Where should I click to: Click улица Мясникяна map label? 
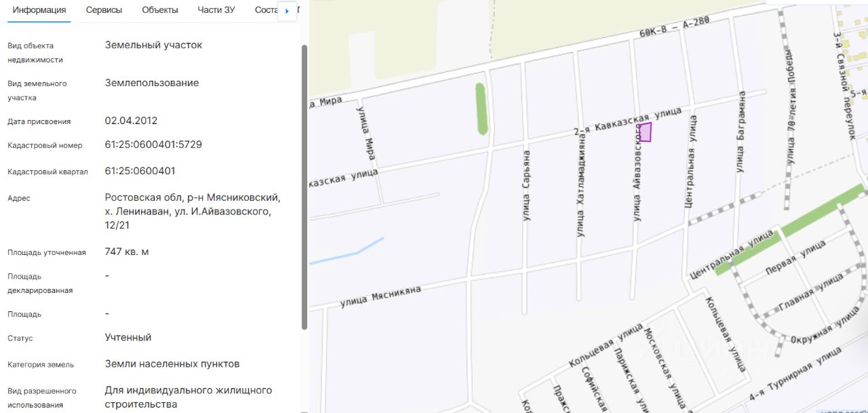click(x=380, y=296)
